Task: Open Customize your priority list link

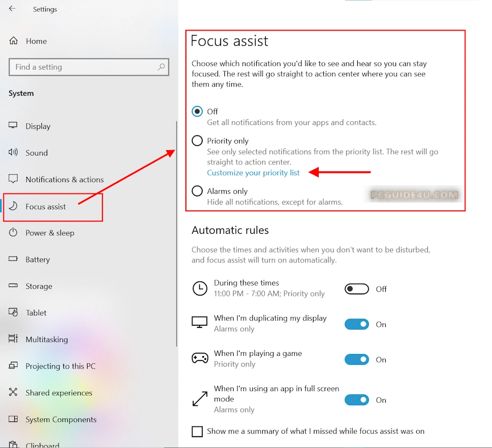Action: point(253,173)
